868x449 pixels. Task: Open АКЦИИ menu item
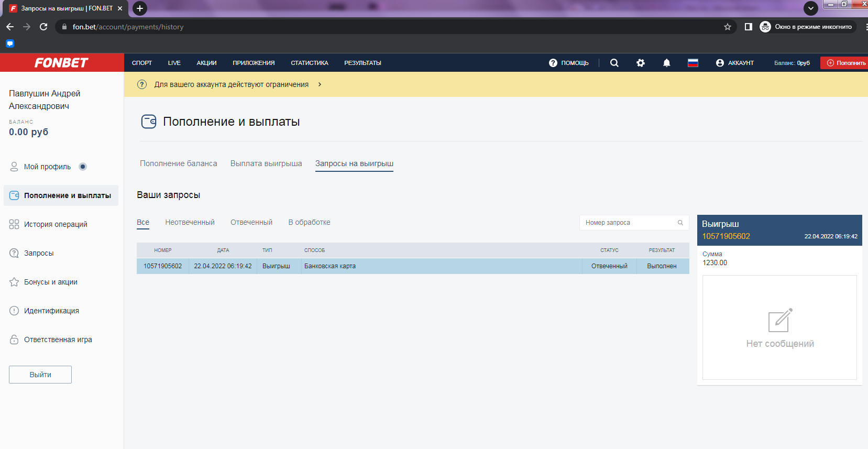click(x=206, y=63)
